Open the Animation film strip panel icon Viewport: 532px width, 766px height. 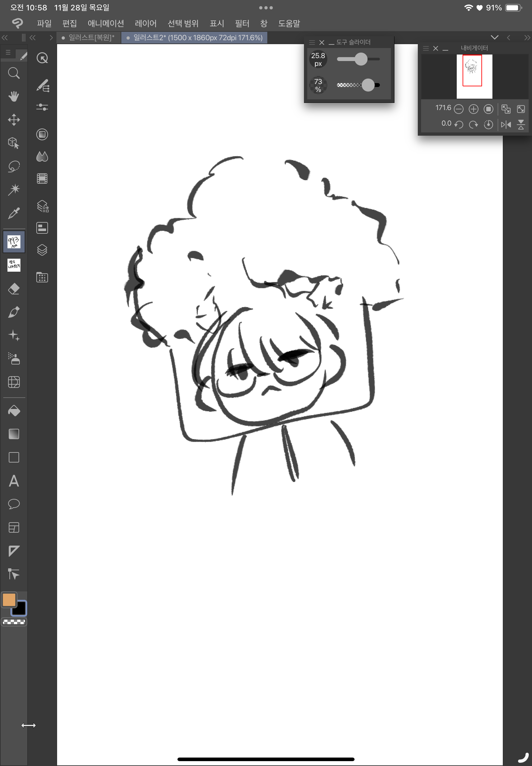point(42,179)
